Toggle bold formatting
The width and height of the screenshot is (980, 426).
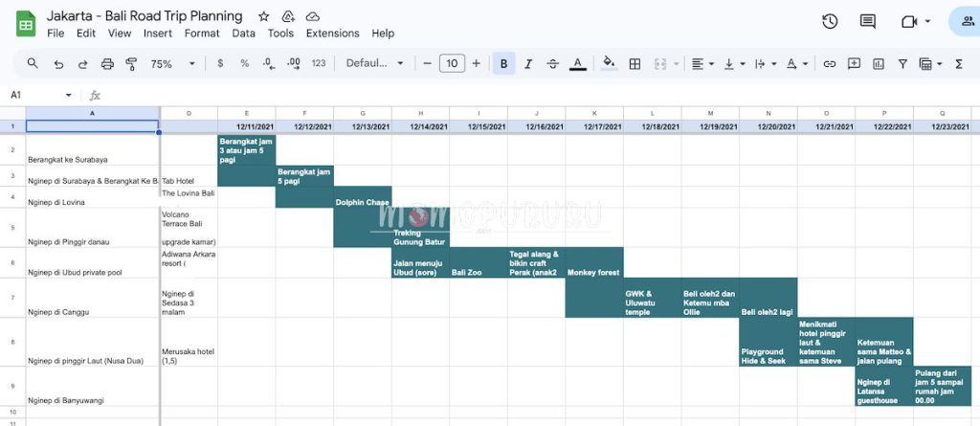point(503,64)
